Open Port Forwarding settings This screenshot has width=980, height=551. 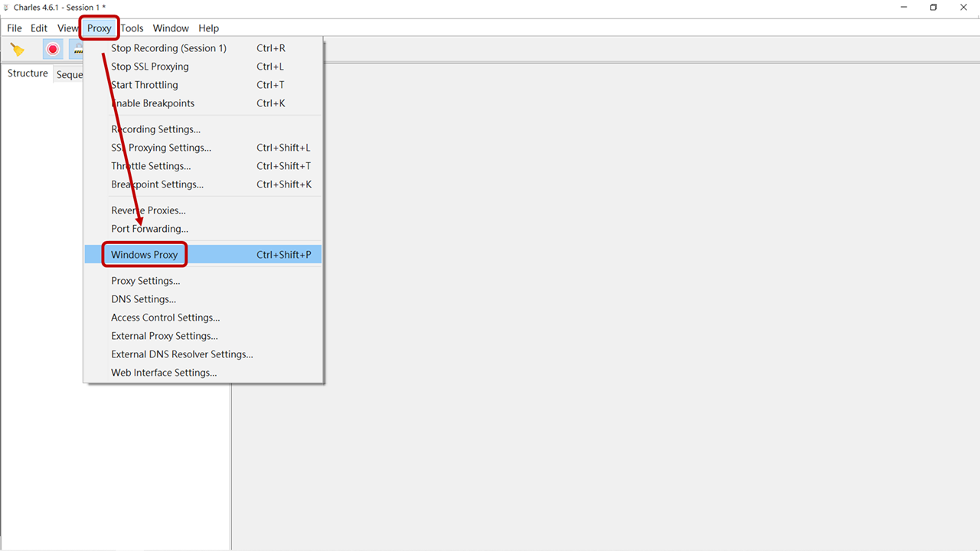pos(149,229)
